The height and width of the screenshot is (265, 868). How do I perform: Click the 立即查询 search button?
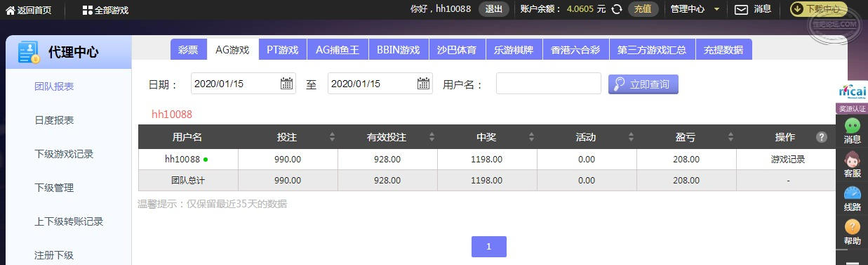point(643,84)
